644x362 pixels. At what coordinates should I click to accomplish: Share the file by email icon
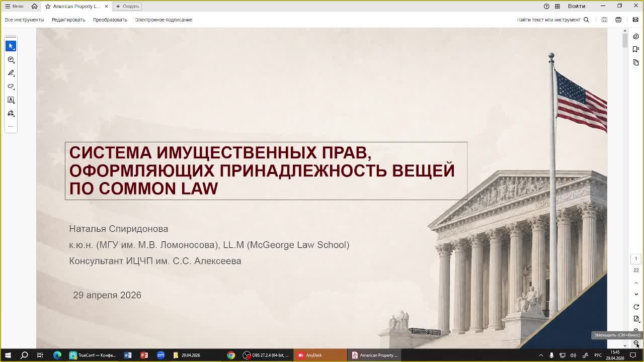(x=635, y=20)
